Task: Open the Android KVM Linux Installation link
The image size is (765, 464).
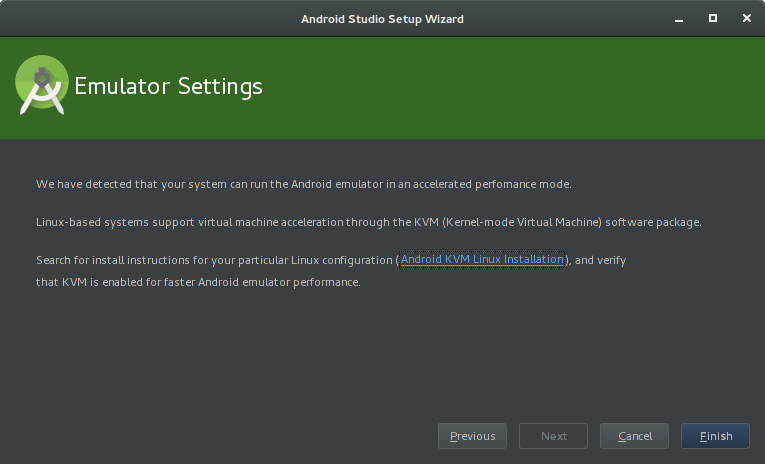Action: coord(482,260)
